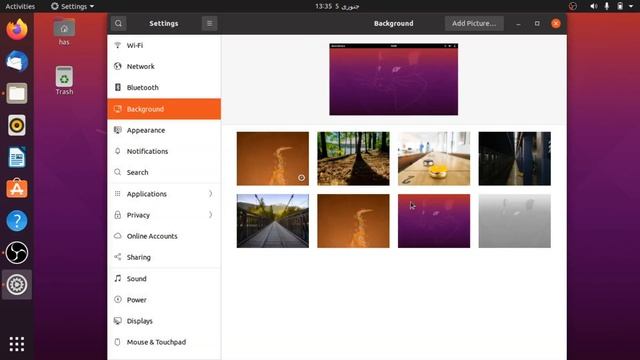The height and width of the screenshot is (360, 640).
Task: Click the Privacy lock icon
Action: pos(118,215)
